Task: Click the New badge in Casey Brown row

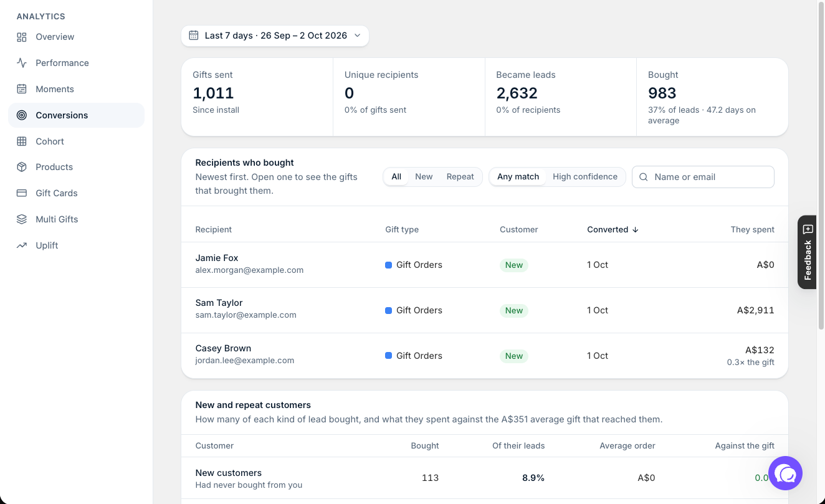Action: (x=514, y=356)
